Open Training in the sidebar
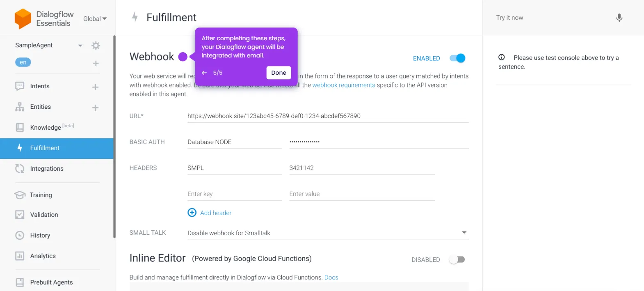644x291 pixels. [41, 195]
